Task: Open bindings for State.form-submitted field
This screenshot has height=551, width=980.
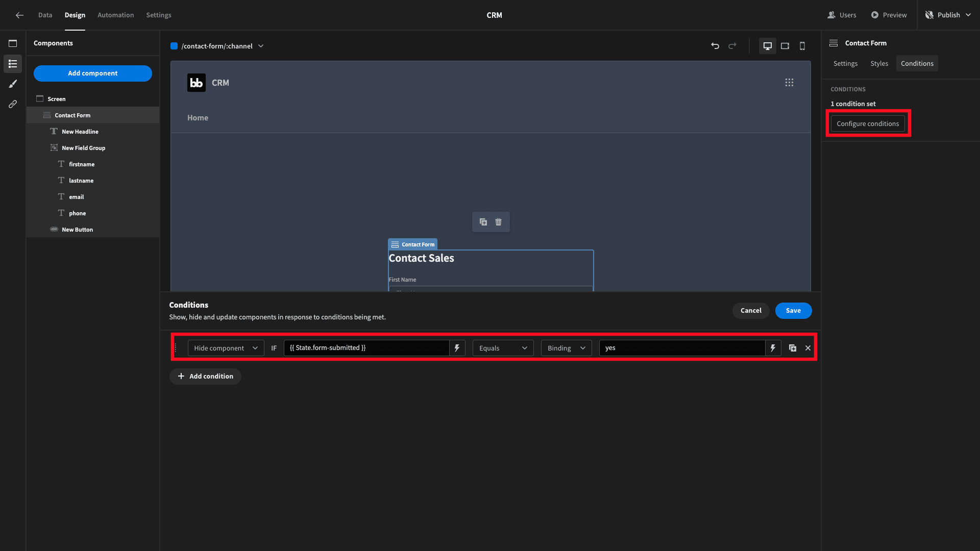Action: click(x=457, y=348)
